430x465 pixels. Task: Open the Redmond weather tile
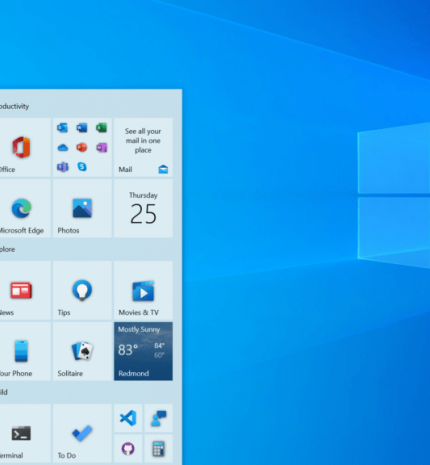143,351
